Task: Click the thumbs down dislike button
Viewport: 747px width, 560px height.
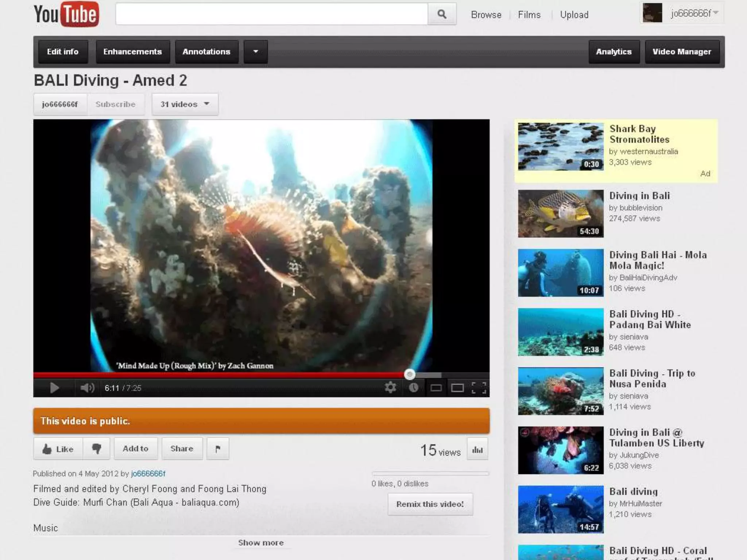Action: (96, 448)
